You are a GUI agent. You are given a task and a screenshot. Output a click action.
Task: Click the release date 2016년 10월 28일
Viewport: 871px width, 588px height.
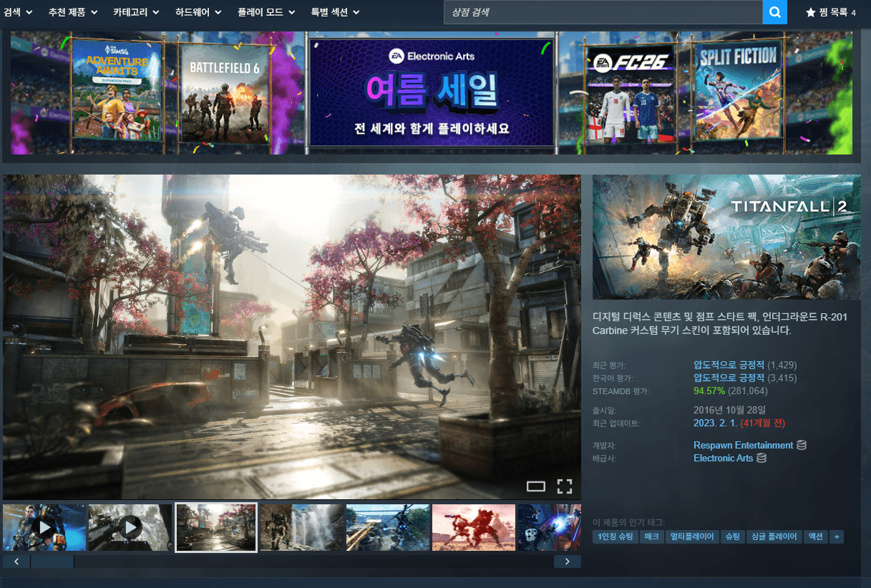pos(729,410)
